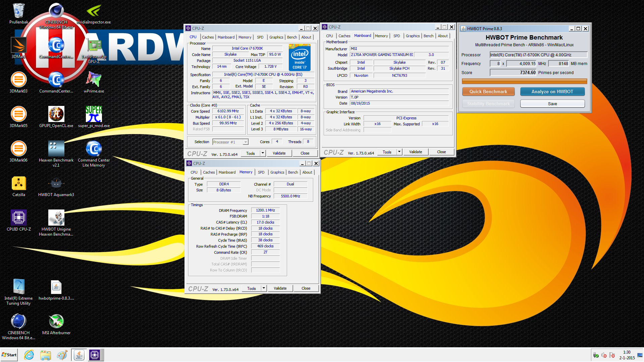Launch the Catzilla benchmark icon
644x362 pixels.
pyautogui.click(x=18, y=186)
